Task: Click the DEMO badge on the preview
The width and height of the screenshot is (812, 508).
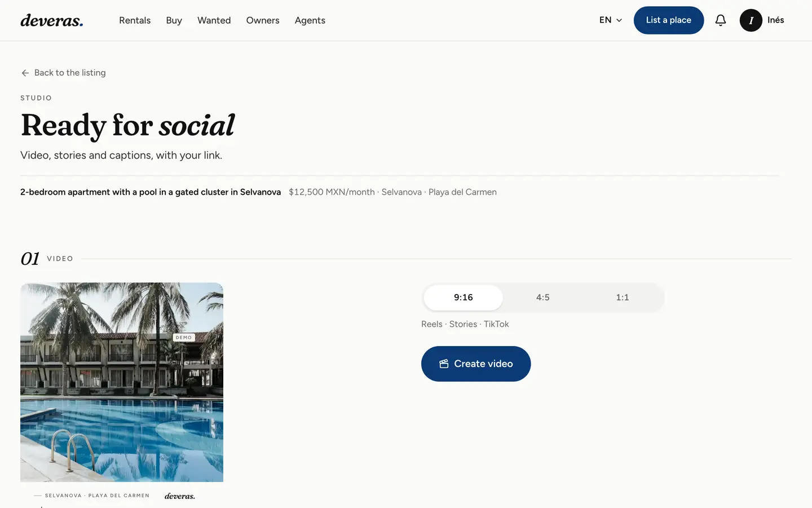Action: tap(184, 338)
